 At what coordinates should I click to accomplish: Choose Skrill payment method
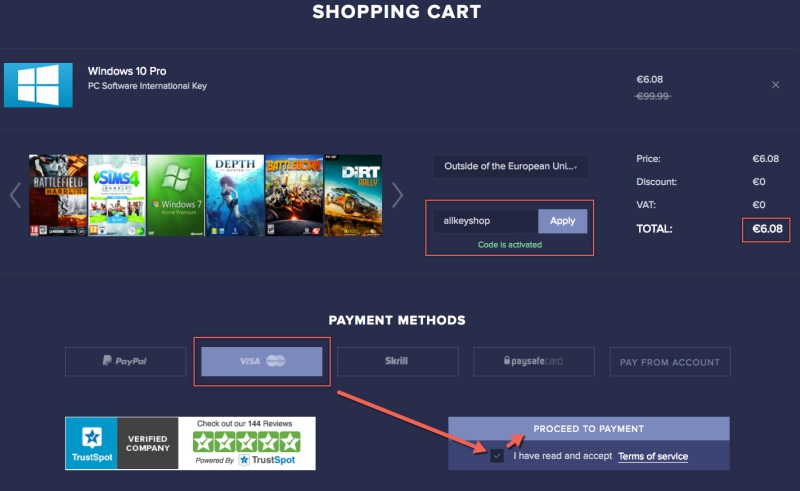click(x=398, y=361)
